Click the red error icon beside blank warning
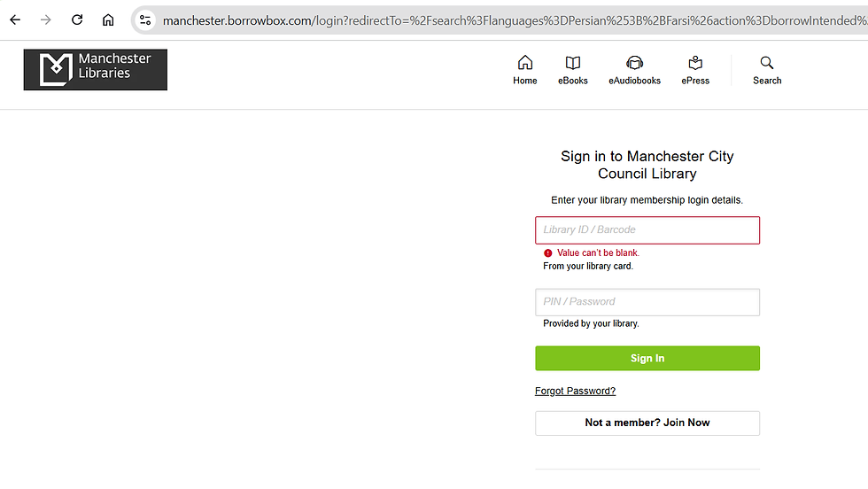 pos(548,253)
